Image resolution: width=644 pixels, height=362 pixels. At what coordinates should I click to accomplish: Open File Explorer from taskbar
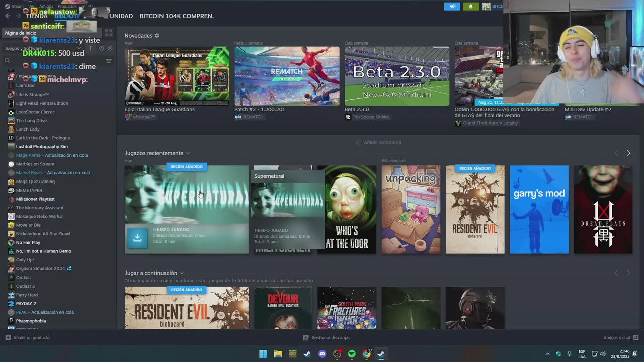278,354
